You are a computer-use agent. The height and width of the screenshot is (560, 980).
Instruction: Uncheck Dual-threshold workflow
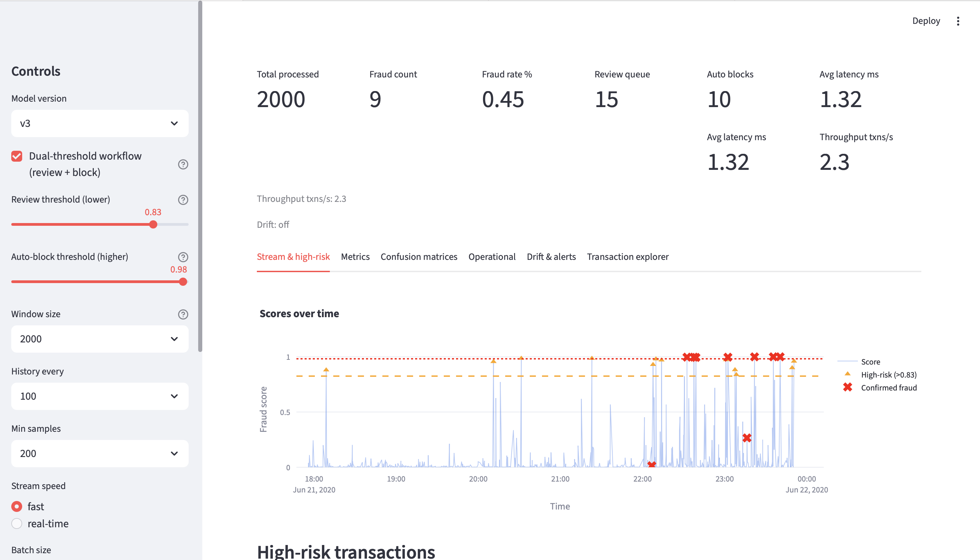click(16, 156)
